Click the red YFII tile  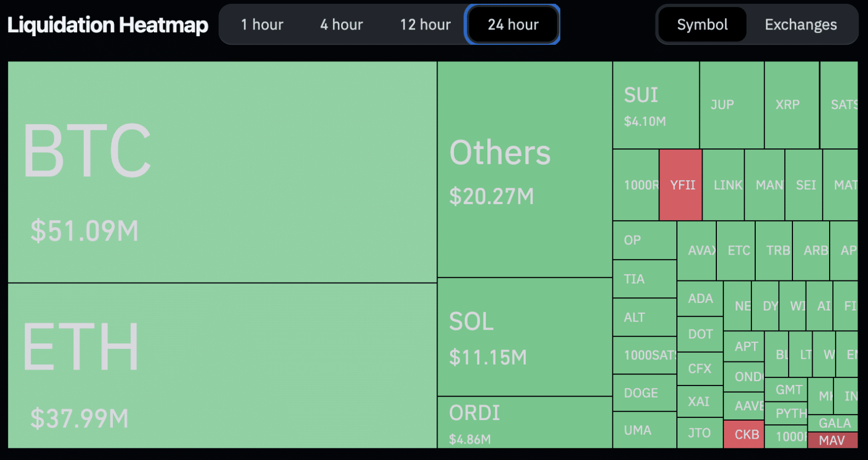681,185
